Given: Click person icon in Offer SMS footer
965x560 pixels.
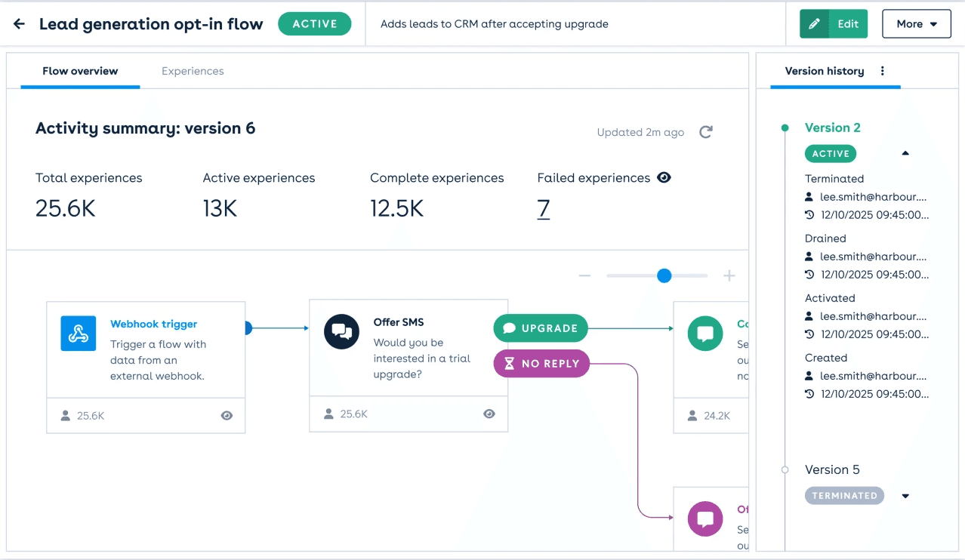Looking at the screenshot, I should (x=328, y=414).
